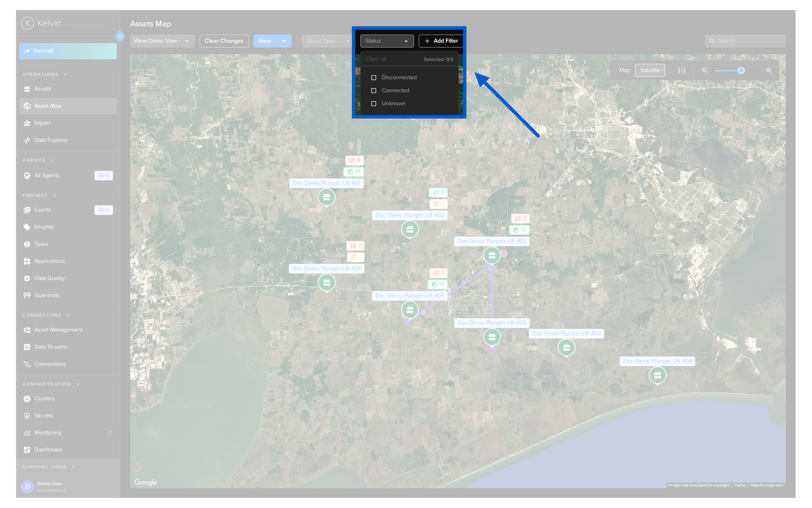Click the Guardrails icon
This screenshot has width=812, height=508.
pos(27,295)
